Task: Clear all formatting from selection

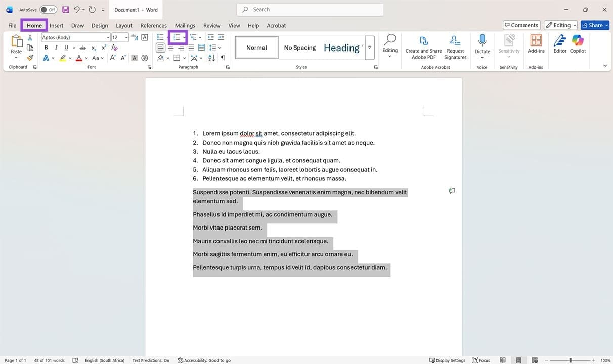Action: (114, 47)
